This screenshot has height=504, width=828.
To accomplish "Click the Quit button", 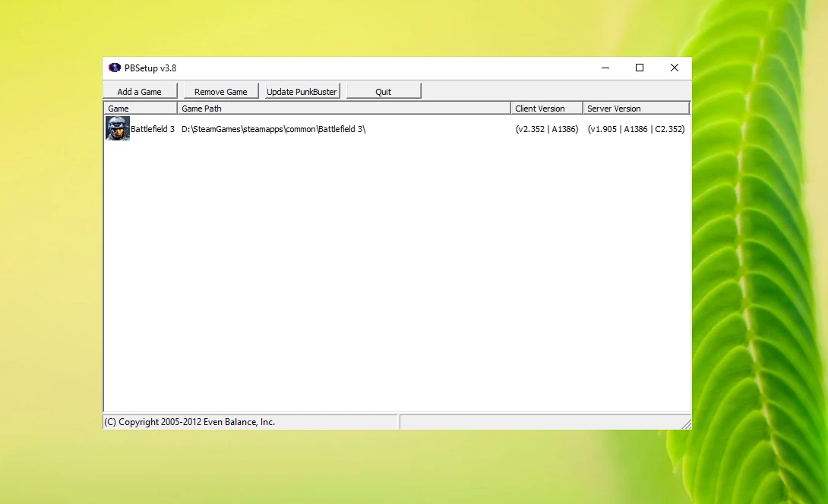I will (384, 91).
